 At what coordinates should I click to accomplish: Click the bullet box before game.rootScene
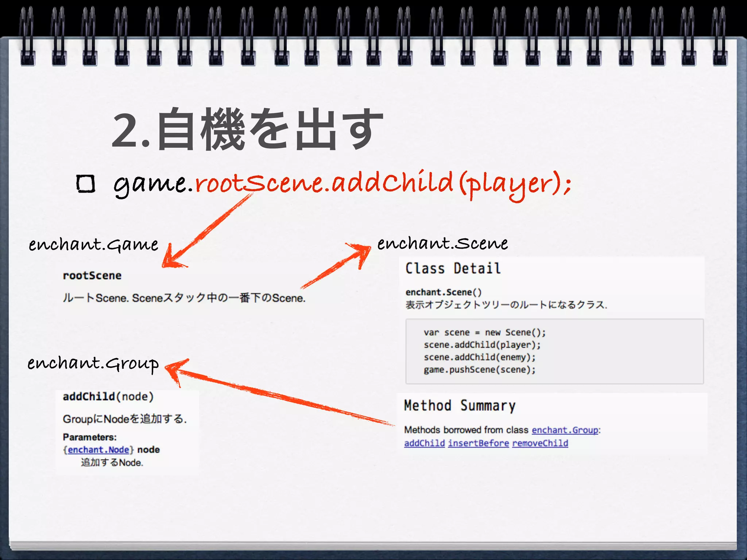(86, 183)
